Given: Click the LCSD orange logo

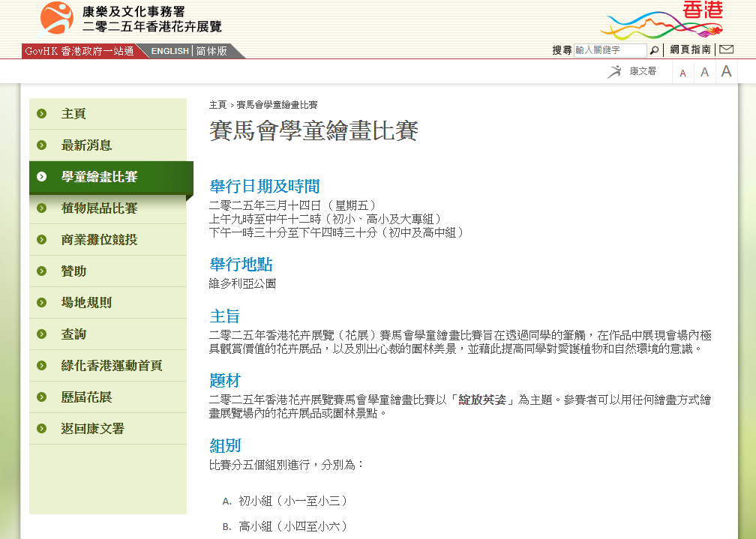Looking at the screenshot, I should [56, 19].
